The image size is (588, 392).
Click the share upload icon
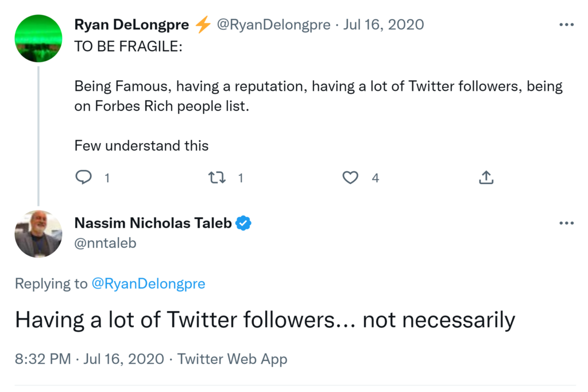pyautogui.click(x=486, y=178)
